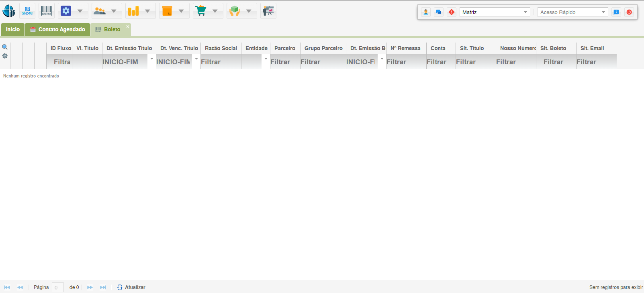
Task: Open the chat messages icon
Action: [439, 12]
